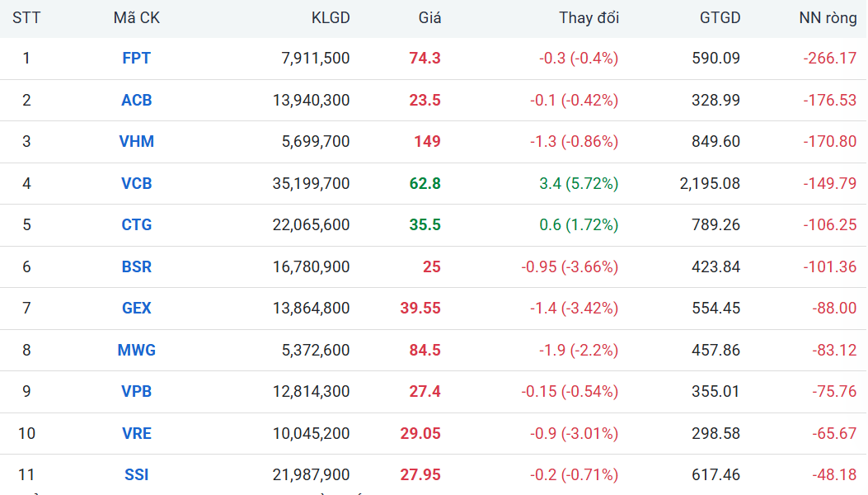Click BSR price 25

click(432, 267)
